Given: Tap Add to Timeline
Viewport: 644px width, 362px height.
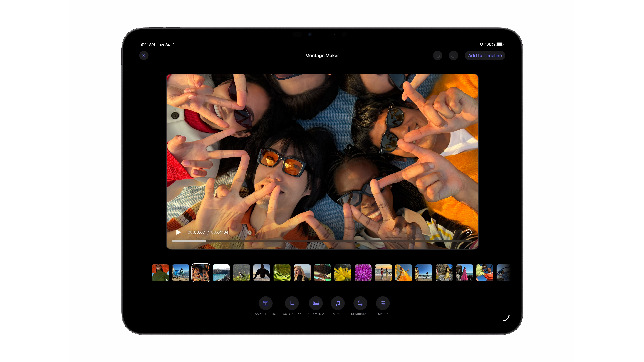Looking at the screenshot, I should (x=485, y=56).
